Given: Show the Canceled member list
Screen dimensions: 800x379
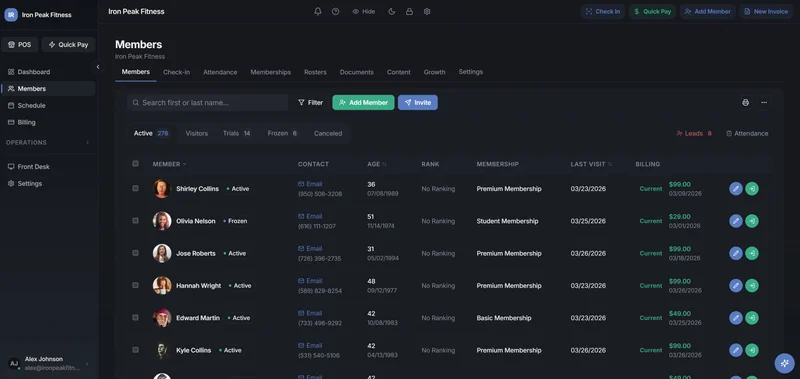Looking at the screenshot, I should click(328, 133).
